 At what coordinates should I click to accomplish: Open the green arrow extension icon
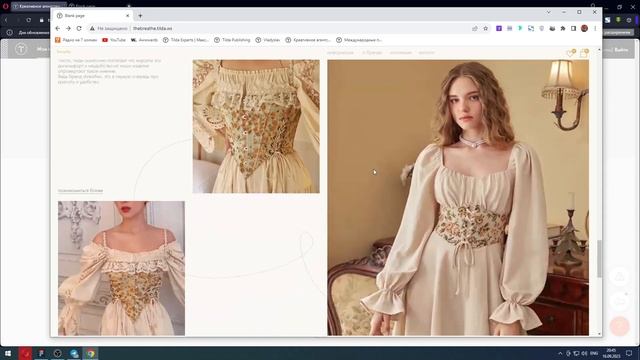click(520, 29)
